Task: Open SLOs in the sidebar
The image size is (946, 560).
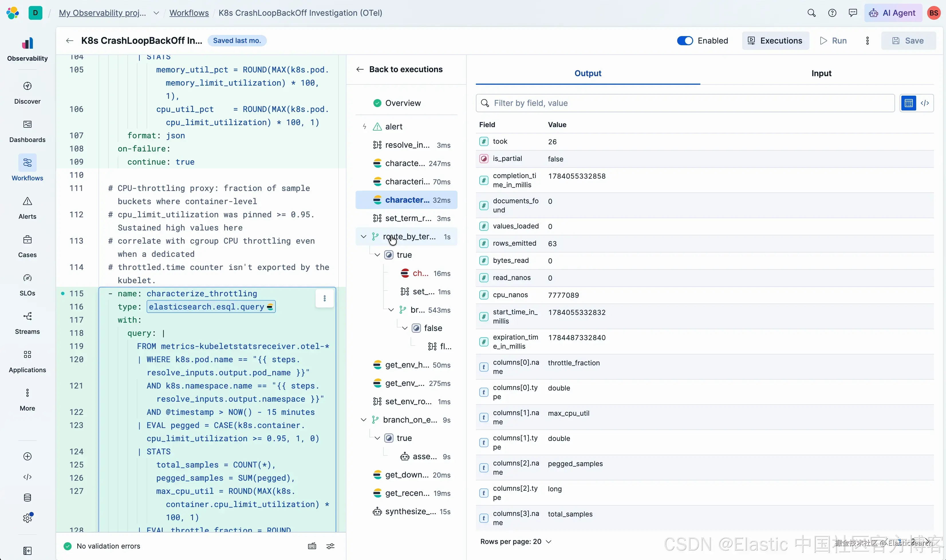Action: tap(27, 285)
